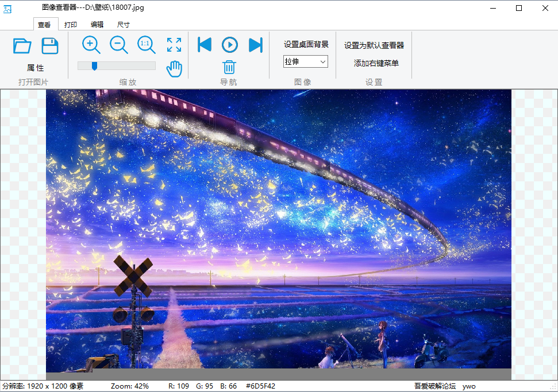
Task: Minimize the image viewer window
Action: coord(493,8)
